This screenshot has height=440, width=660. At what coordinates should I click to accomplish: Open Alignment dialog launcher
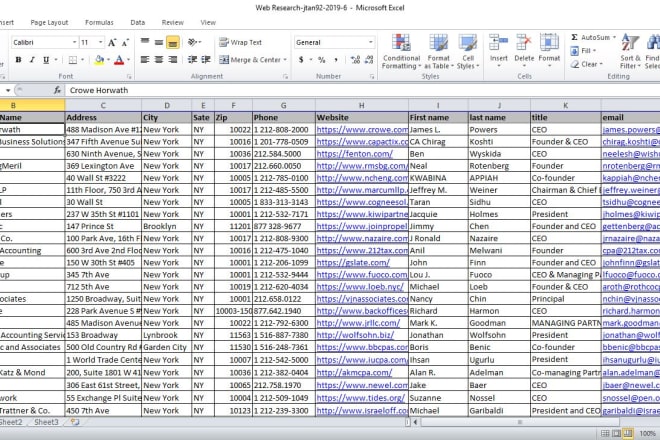coord(285,77)
